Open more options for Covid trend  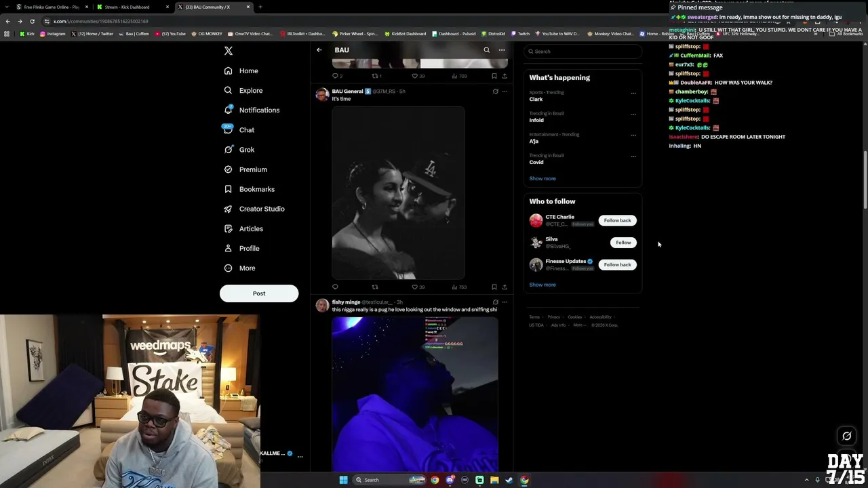[x=633, y=157]
